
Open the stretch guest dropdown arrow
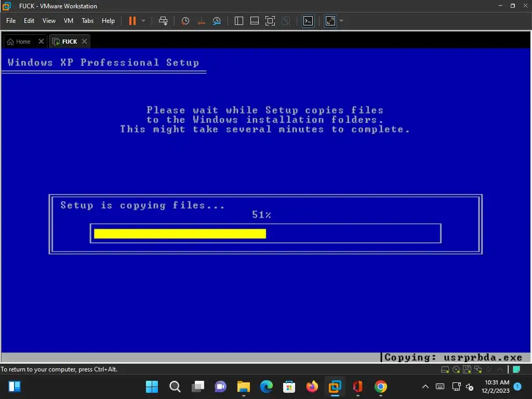point(341,21)
